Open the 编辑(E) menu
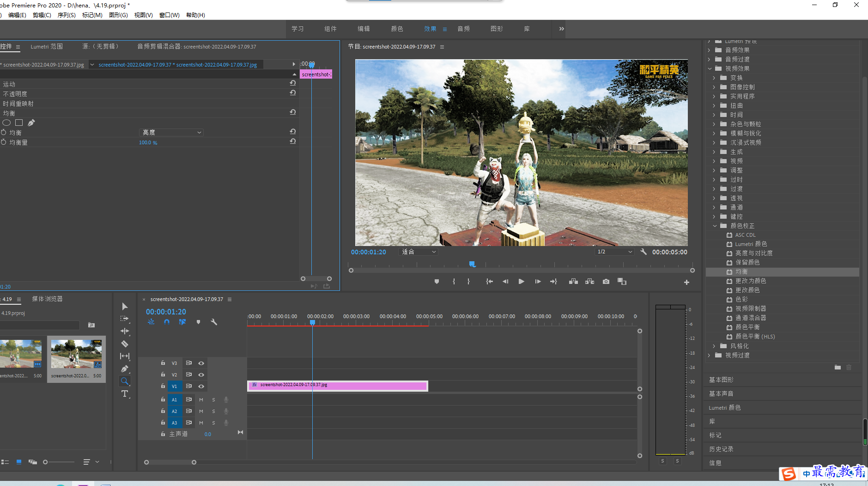Viewport: 868px width, 486px height. point(17,15)
